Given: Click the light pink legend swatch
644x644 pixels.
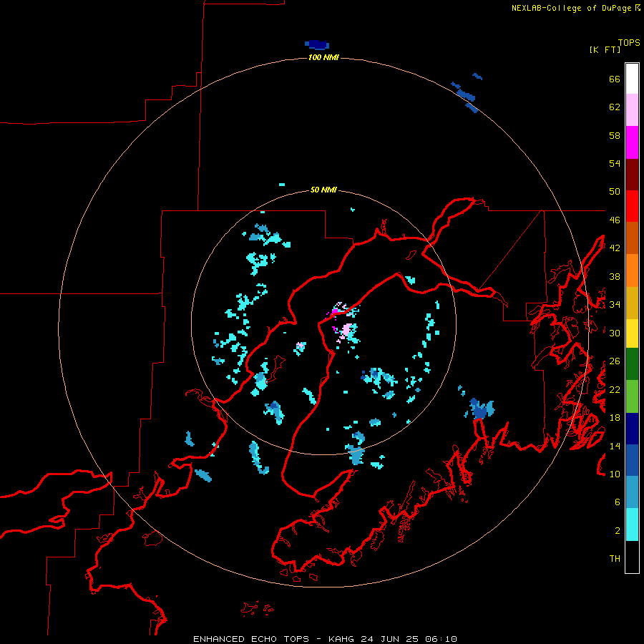Looking at the screenshot, I should click(632, 109).
